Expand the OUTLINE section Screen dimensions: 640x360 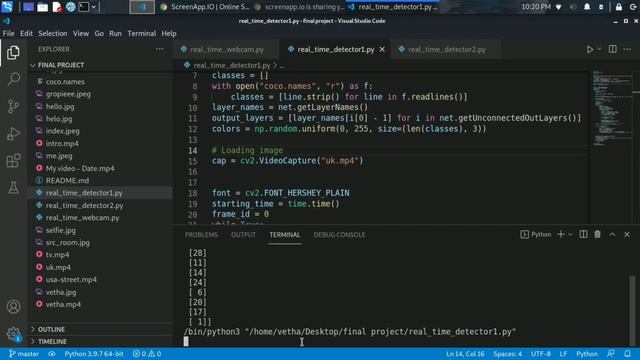coord(100,329)
